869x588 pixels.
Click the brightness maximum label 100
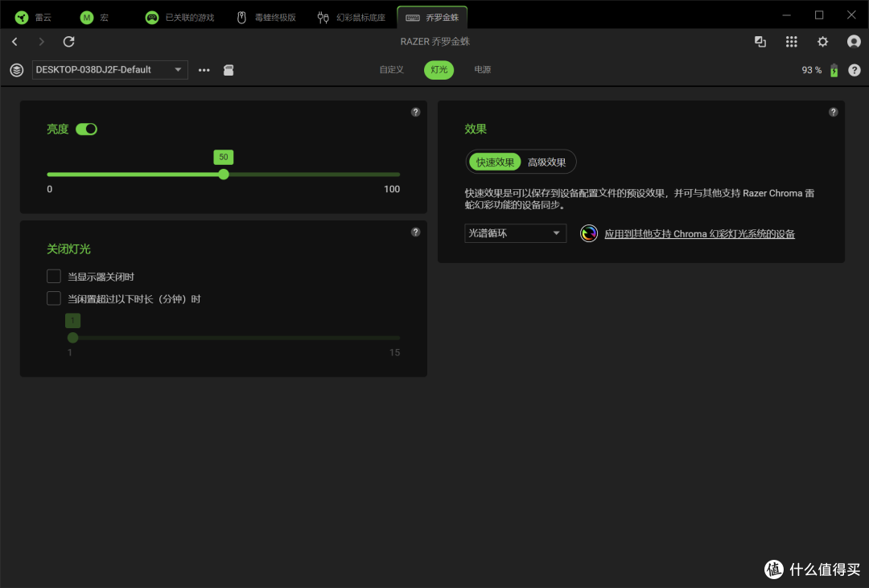pyautogui.click(x=391, y=189)
